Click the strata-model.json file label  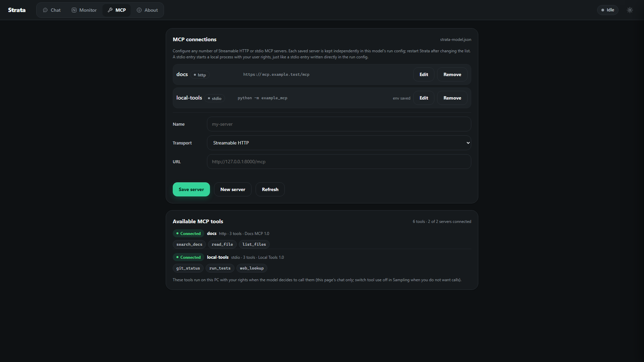pos(455,40)
